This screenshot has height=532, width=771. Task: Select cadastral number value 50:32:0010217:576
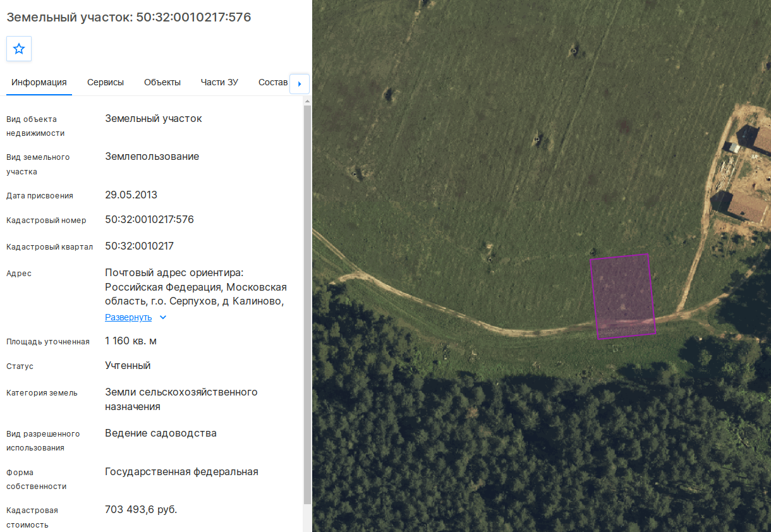click(x=149, y=220)
